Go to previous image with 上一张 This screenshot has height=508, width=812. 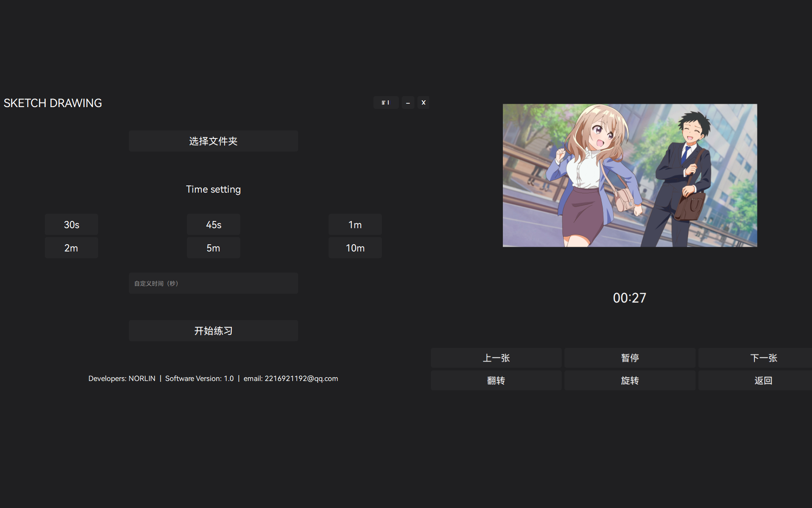[496, 358]
